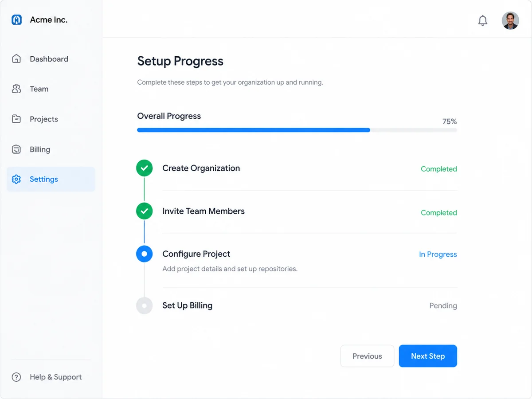Click the Previous button
Viewport: 532px width, 399px height.
367,356
